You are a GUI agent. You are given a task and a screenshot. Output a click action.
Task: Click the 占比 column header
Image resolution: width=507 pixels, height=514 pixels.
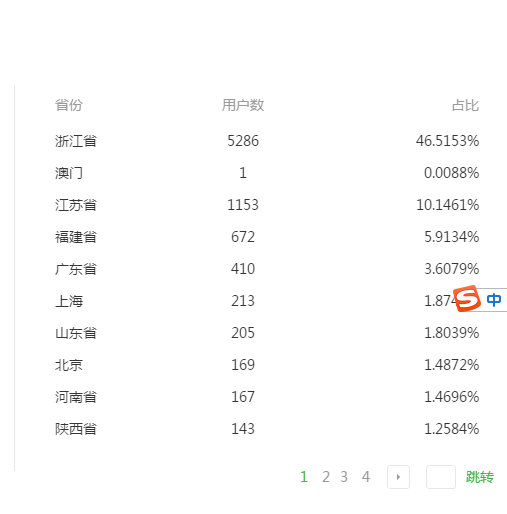coord(465,105)
